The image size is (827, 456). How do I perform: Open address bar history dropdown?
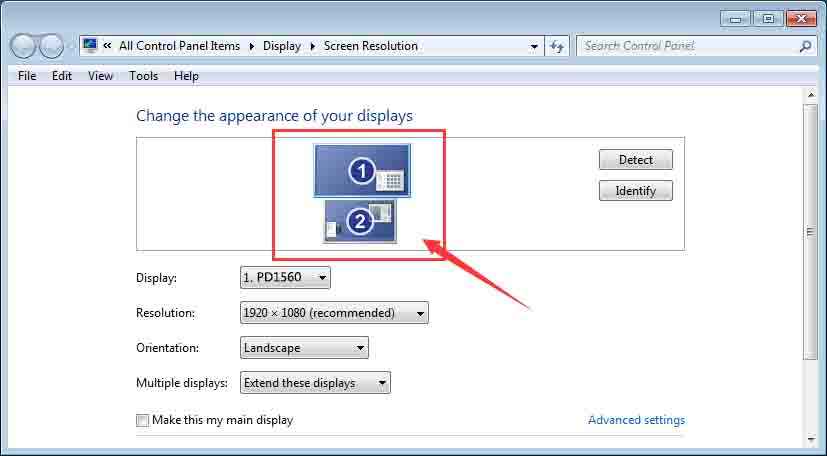tap(534, 46)
